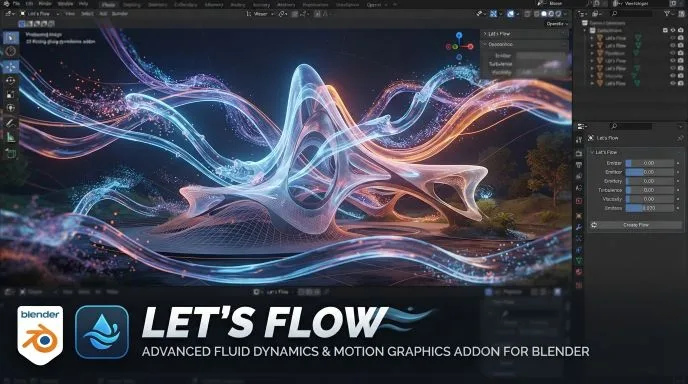Click the animate dot beside Turbulence slider
Viewport: 688px width, 384px height.
coord(678,190)
